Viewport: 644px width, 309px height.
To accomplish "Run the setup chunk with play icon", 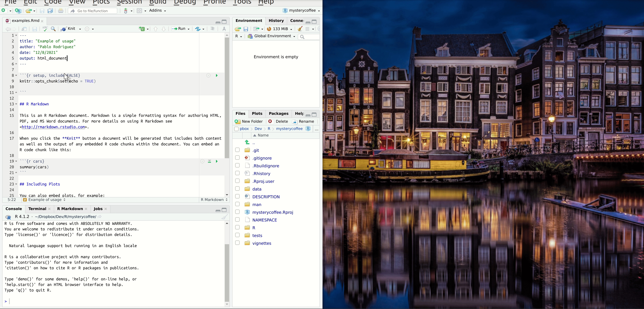I will [217, 76].
